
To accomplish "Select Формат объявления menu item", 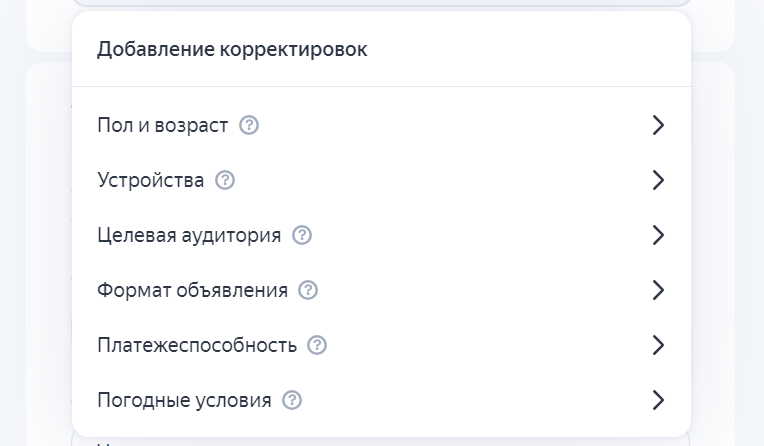I will click(192, 290).
